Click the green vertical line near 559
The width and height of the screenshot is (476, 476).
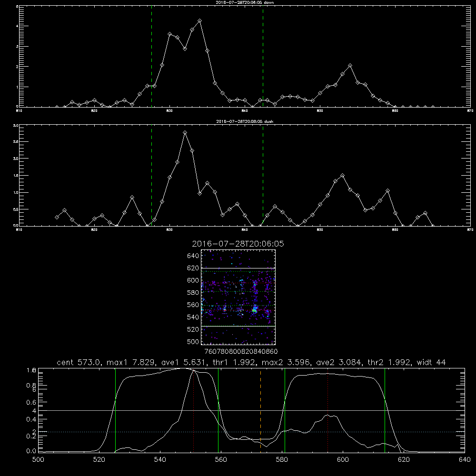click(x=218, y=410)
